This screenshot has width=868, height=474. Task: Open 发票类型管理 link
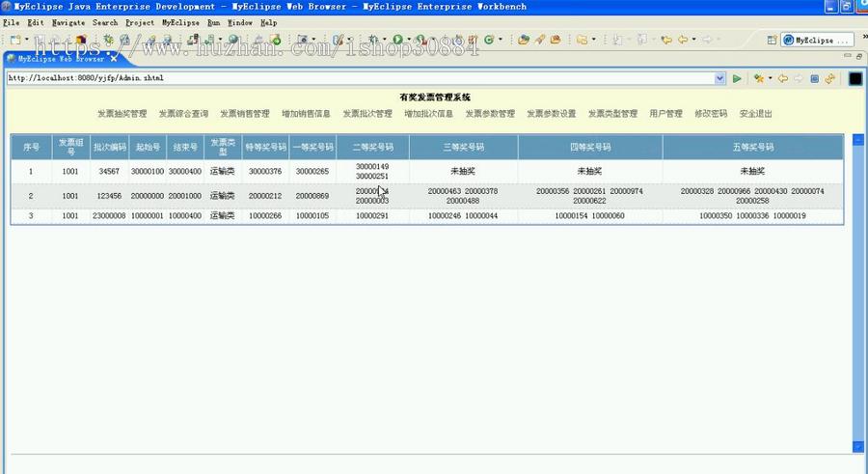pyautogui.click(x=612, y=114)
